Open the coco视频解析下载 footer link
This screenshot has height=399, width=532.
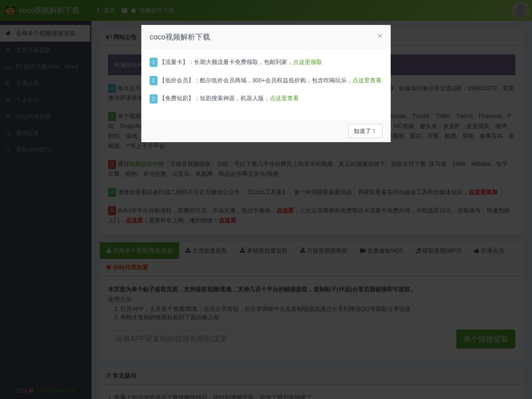click(x=55, y=391)
